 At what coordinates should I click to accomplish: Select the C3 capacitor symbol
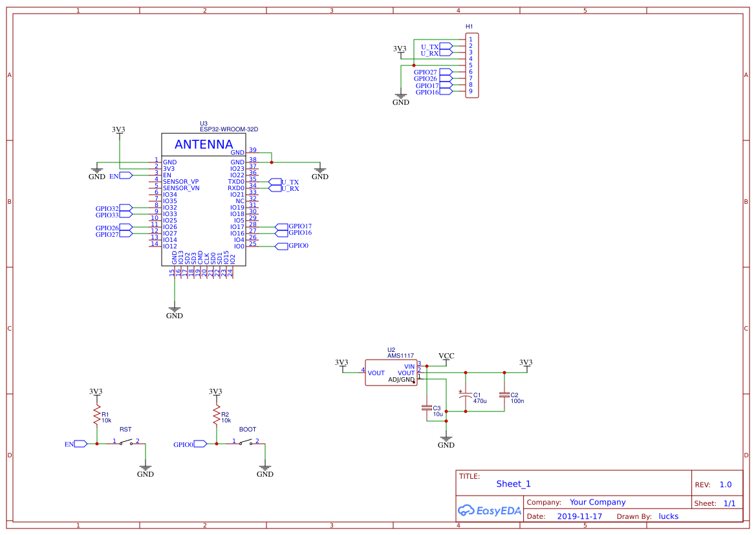[x=427, y=408]
